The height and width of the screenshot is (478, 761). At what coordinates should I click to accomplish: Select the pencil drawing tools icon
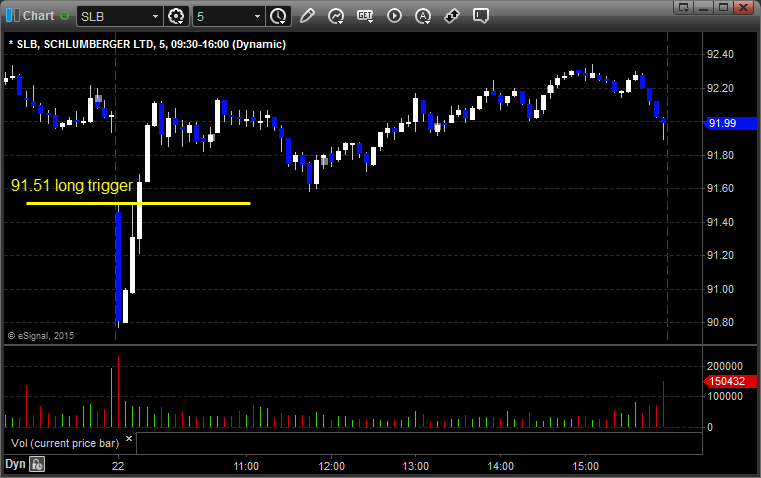pyautogui.click(x=307, y=16)
